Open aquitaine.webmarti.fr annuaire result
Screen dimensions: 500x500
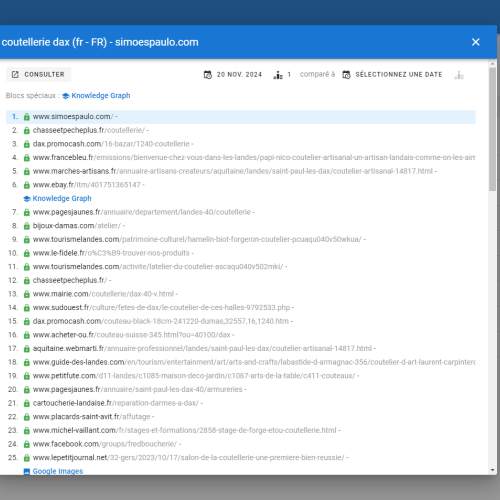(x=202, y=348)
